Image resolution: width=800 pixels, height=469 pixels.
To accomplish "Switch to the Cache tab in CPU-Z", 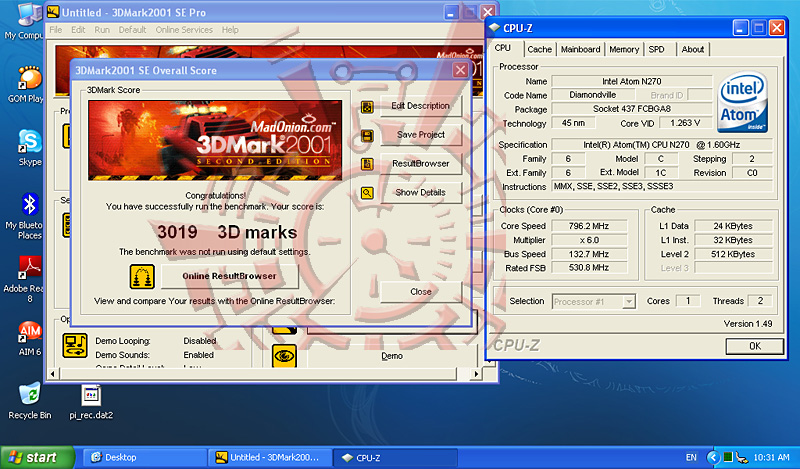I will tap(540, 50).
